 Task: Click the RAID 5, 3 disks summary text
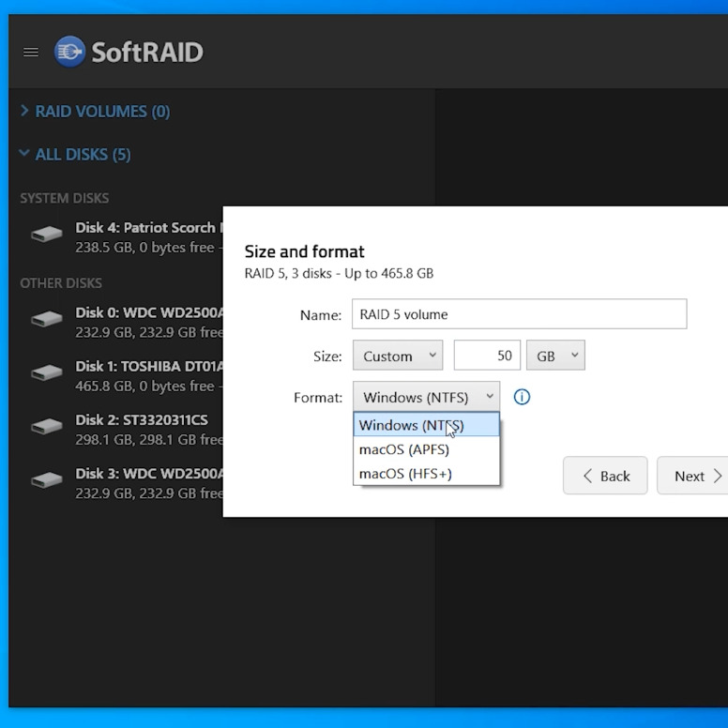[x=339, y=273]
